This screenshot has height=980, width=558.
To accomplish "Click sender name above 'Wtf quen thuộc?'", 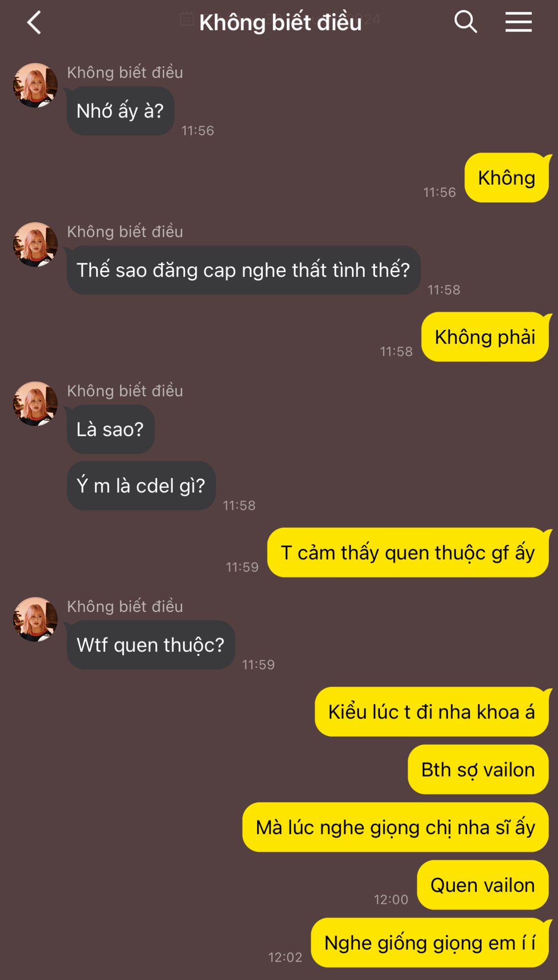I will point(125,606).
